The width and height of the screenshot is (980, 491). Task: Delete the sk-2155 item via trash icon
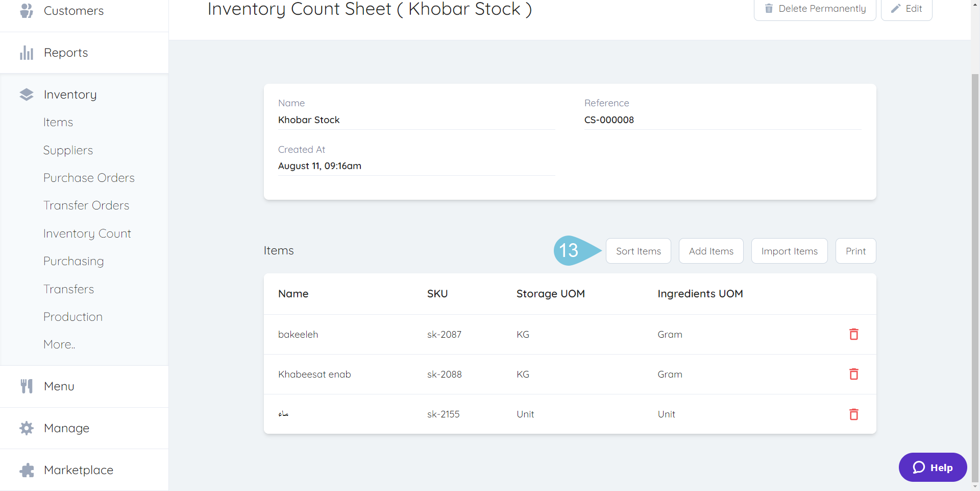pyautogui.click(x=854, y=414)
